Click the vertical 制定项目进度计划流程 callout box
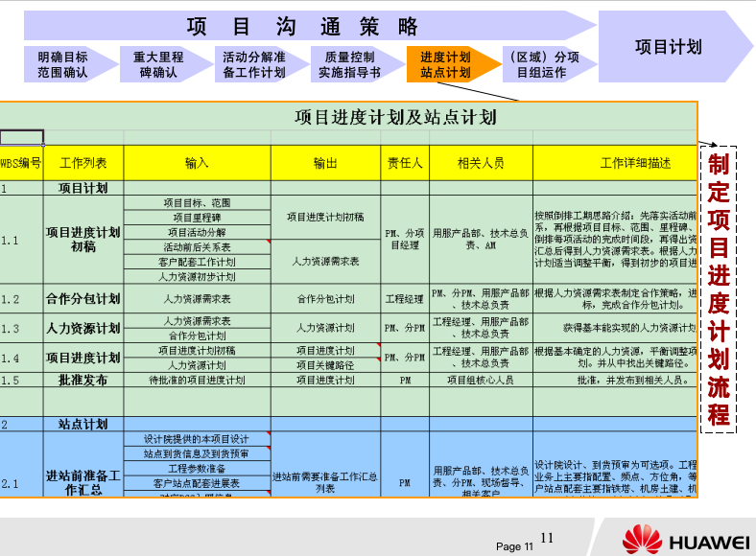The image size is (756, 556). pyautogui.click(x=719, y=290)
